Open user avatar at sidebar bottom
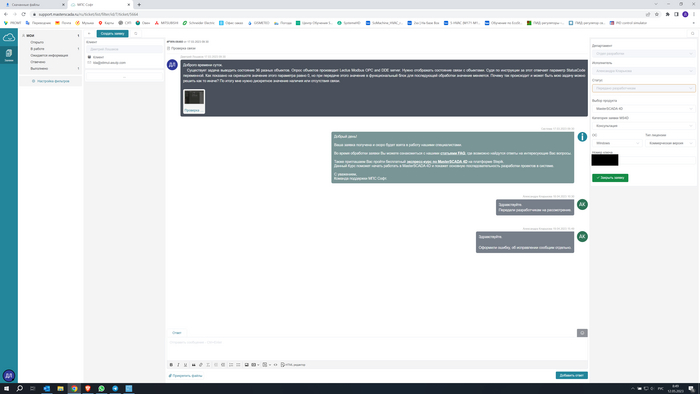The image size is (700, 394). 8,376
